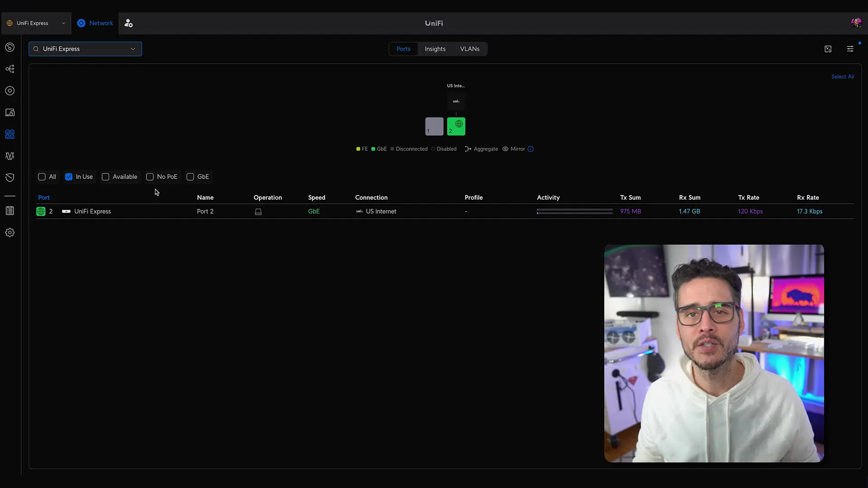Open the Network tab in header
Viewport: 868px width, 488px height.
(x=95, y=23)
